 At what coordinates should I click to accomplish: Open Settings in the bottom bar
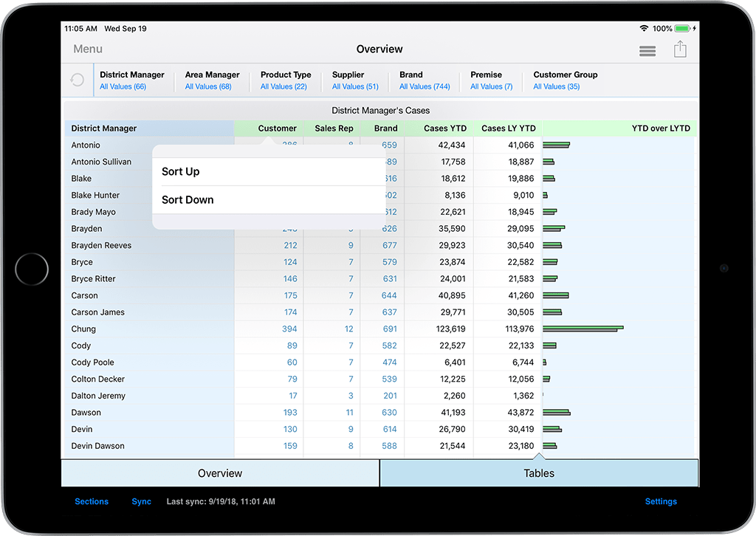point(661,501)
